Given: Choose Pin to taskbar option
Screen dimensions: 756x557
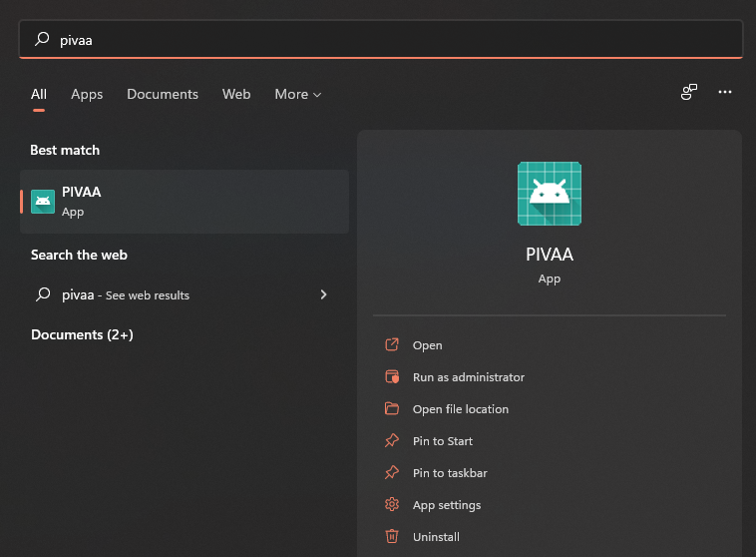Looking at the screenshot, I should click(x=450, y=473).
